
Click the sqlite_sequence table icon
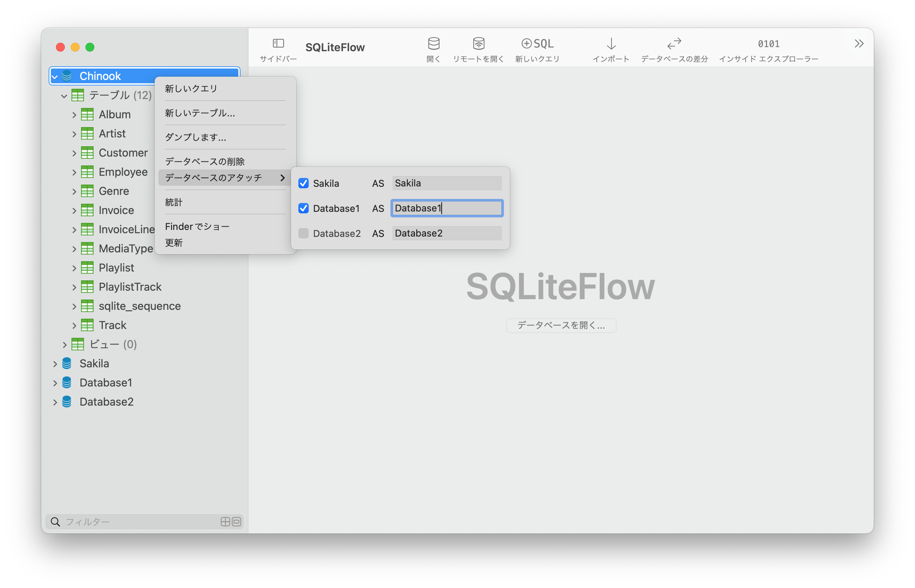(x=87, y=305)
